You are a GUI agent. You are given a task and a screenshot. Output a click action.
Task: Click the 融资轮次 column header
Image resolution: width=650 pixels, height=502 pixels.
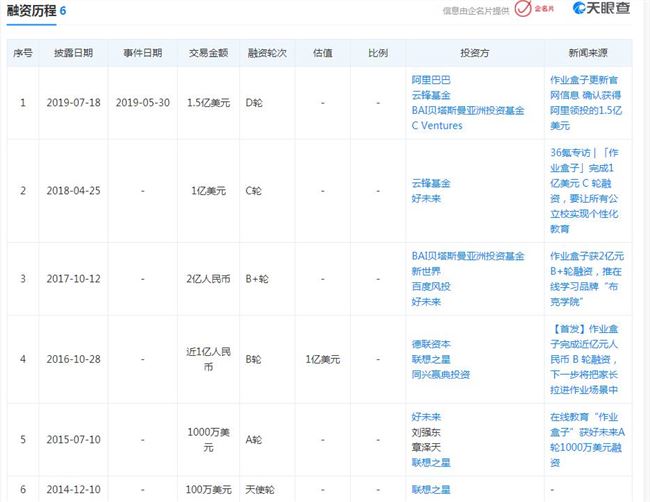[267, 53]
